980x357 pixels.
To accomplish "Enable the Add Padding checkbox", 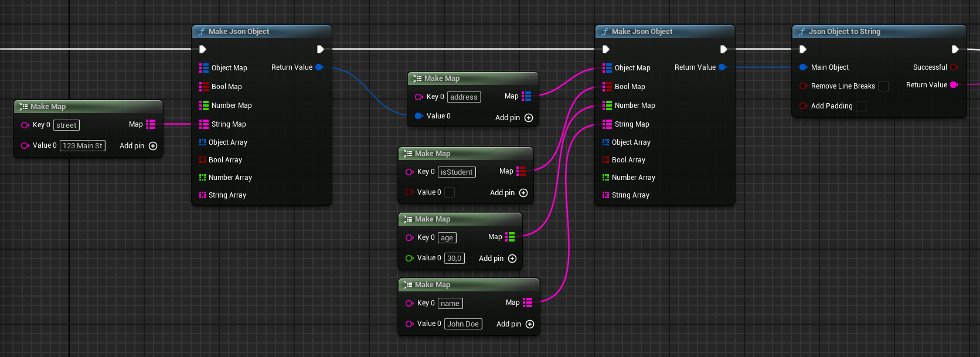I will pyautogui.click(x=861, y=106).
